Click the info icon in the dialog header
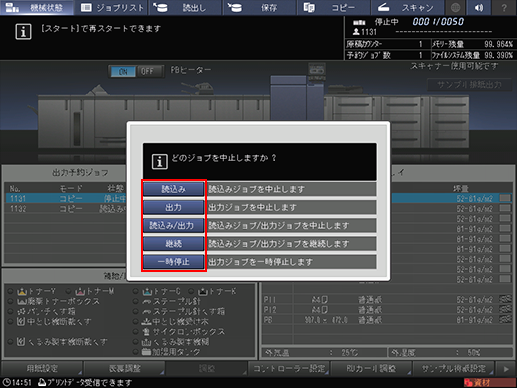Screen dimensions: 517x388 point(160,162)
